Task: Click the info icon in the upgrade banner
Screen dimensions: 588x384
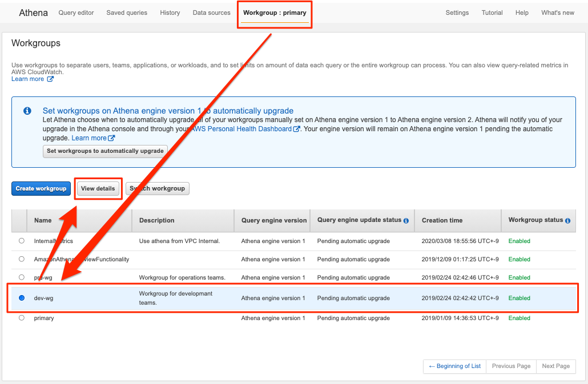Action: (27, 111)
